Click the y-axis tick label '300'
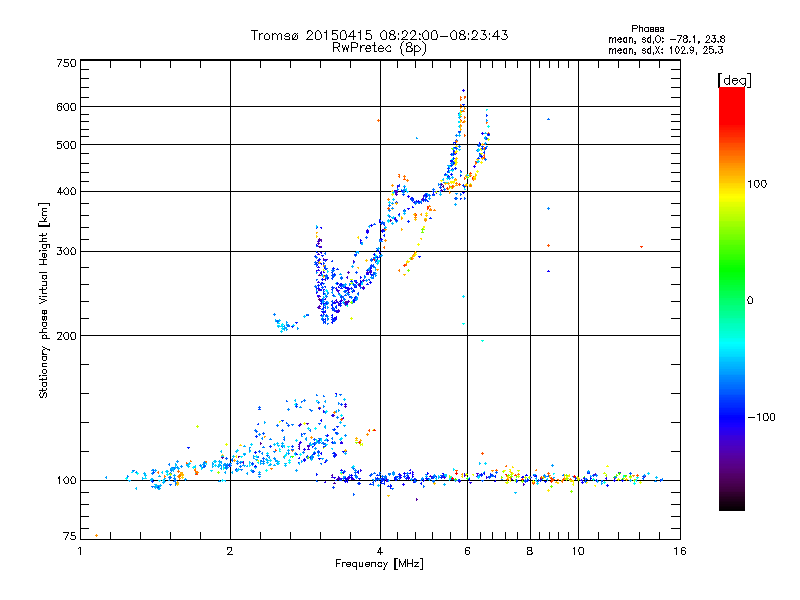800x600 pixels. tap(66, 252)
